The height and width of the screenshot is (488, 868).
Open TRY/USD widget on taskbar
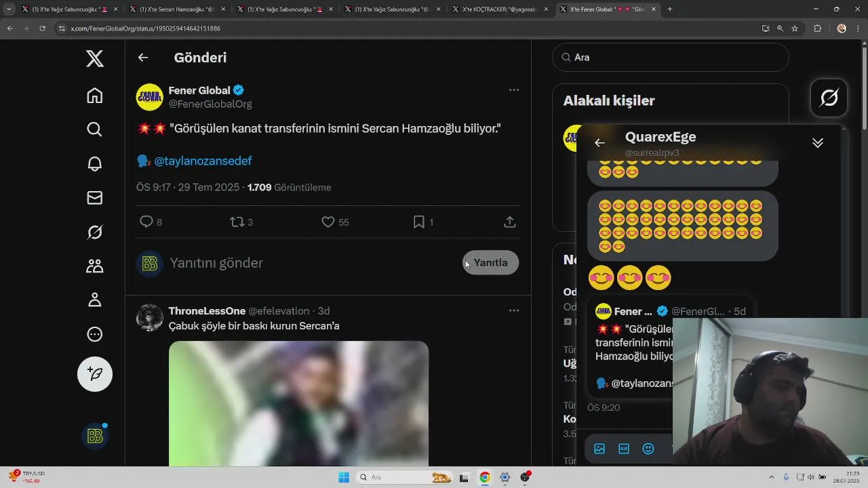click(x=27, y=477)
